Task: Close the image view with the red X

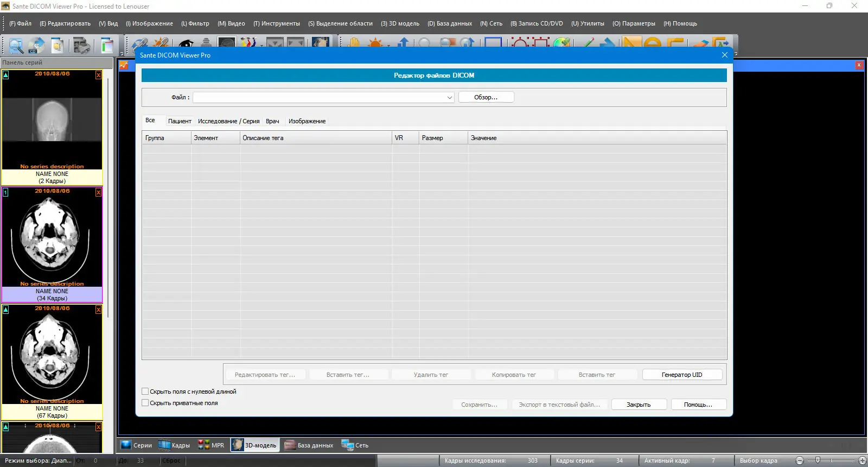Action: tap(859, 65)
